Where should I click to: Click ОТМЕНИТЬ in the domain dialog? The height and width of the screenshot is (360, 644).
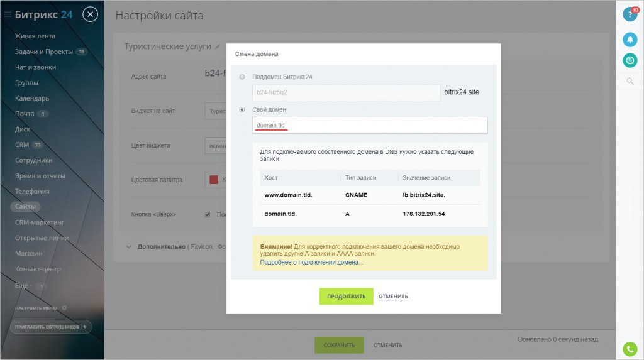click(393, 297)
